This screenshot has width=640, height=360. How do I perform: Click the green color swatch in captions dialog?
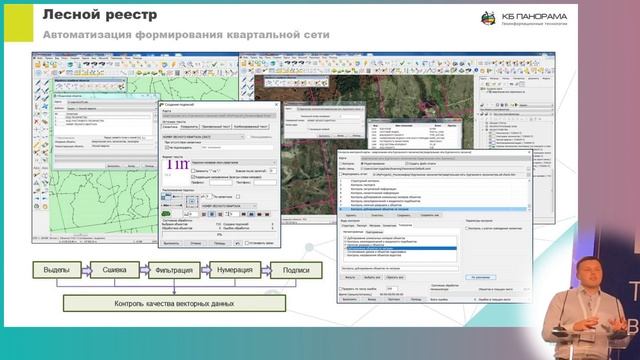[x=166, y=214]
